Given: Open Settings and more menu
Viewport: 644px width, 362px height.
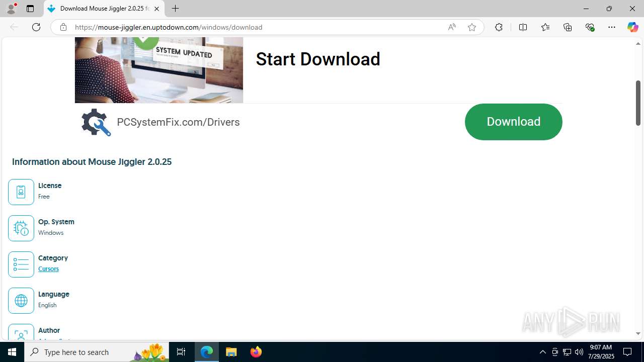Looking at the screenshot, I should coord(612,27).
